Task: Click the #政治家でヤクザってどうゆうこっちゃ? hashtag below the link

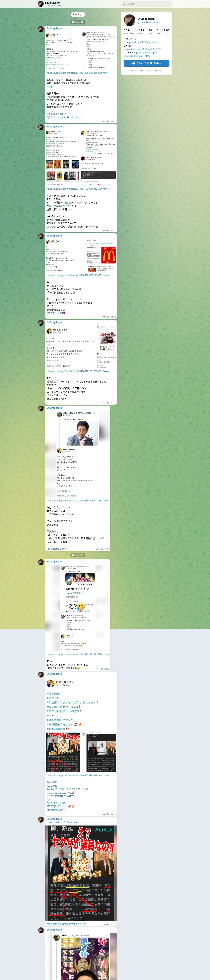Action: 67,789
